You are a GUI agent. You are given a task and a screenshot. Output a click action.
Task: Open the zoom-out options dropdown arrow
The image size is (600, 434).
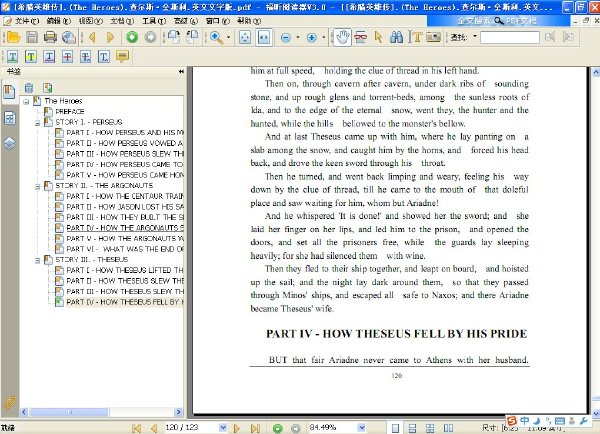point(298,38)
